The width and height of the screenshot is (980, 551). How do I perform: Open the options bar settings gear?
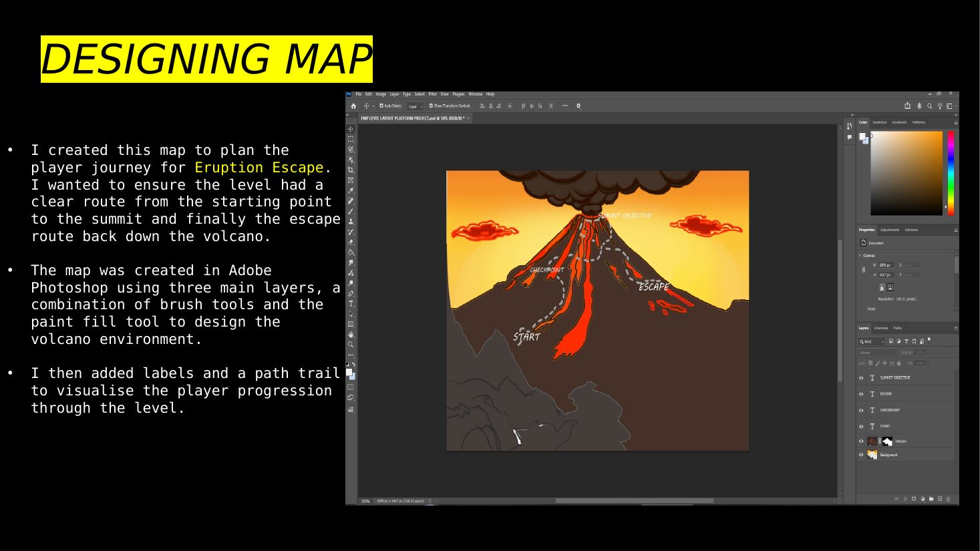coord(579,106)
